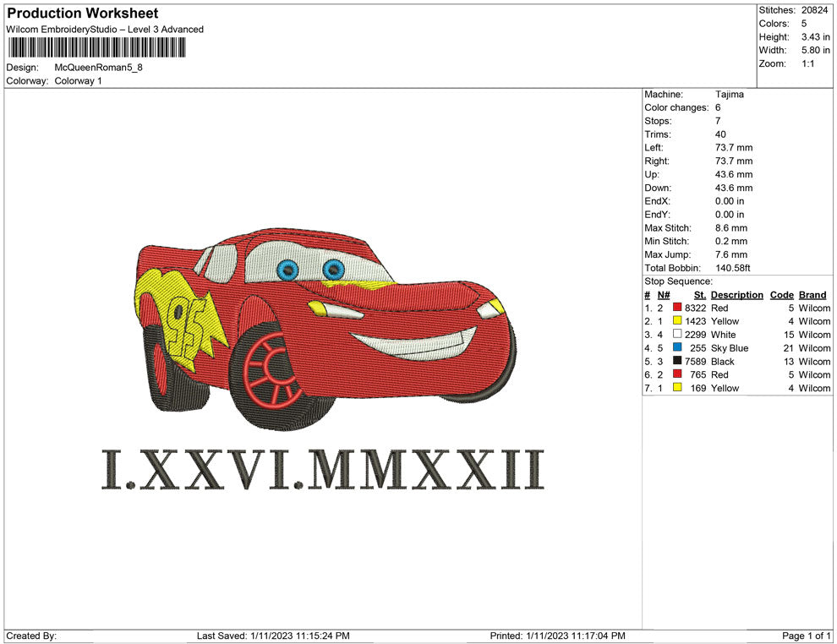Click the red swatch for thread 765
The image size is (837, 644).
coord(677,374)
